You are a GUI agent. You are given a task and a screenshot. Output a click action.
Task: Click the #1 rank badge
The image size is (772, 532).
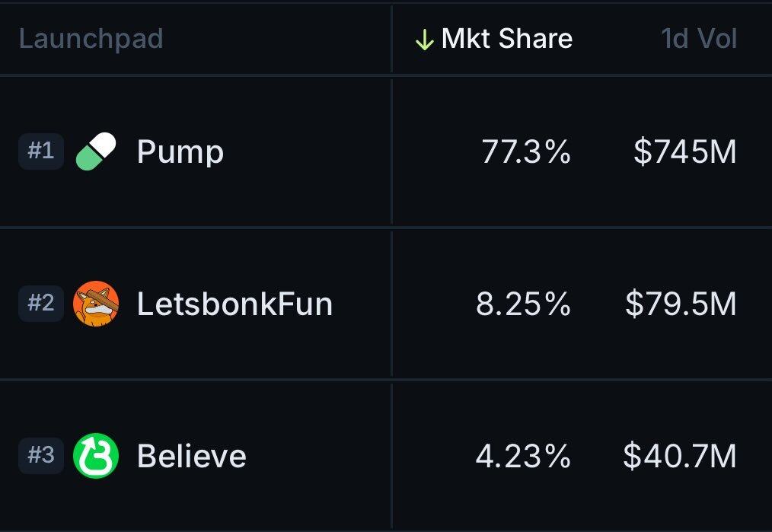tap(41, 151)
